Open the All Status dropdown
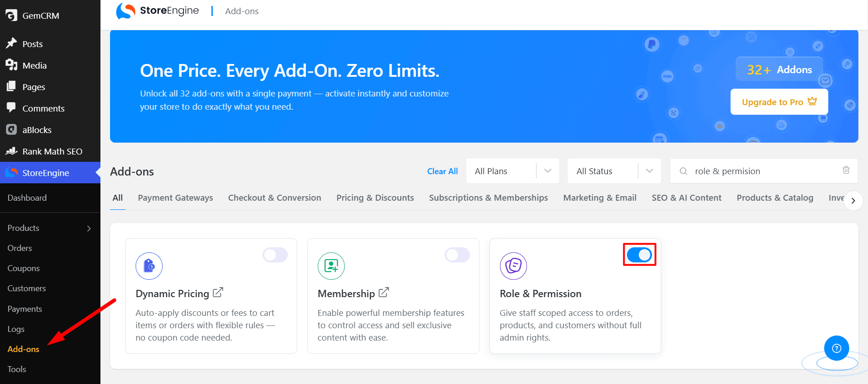The width and height of the screenshot is (868, 384). [x=614, y=171]
